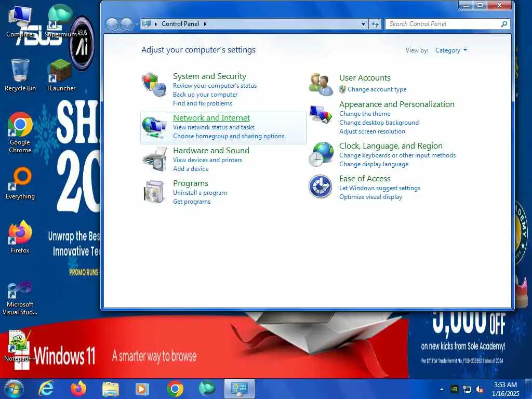532x399 pixels.
Task: Select the Firefox desktop shortcut
Action: (x=20, y=237)
